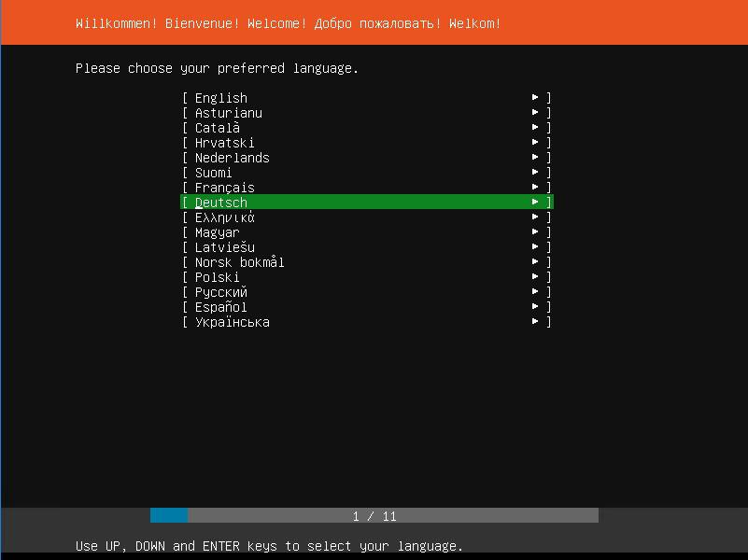Image resolution: width=748 pixels, height=560 pixels.
Task: Click the arrow beside Suomi
Action: tap(535, 173)
